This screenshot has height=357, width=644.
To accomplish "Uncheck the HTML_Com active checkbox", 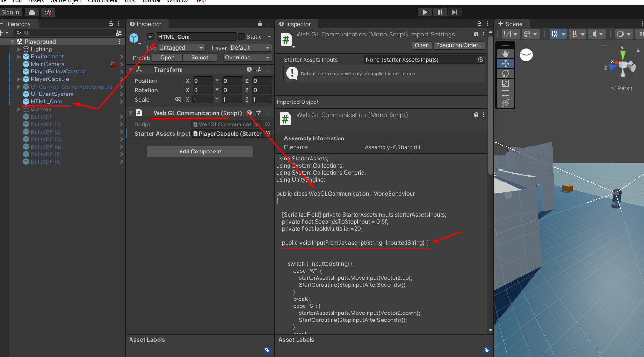I will 151,36.
